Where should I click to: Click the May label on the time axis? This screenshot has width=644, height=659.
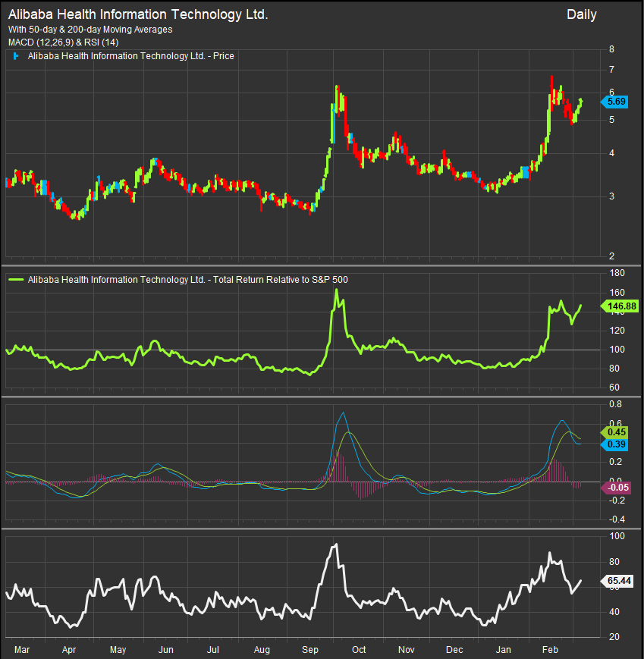point(118,650)
